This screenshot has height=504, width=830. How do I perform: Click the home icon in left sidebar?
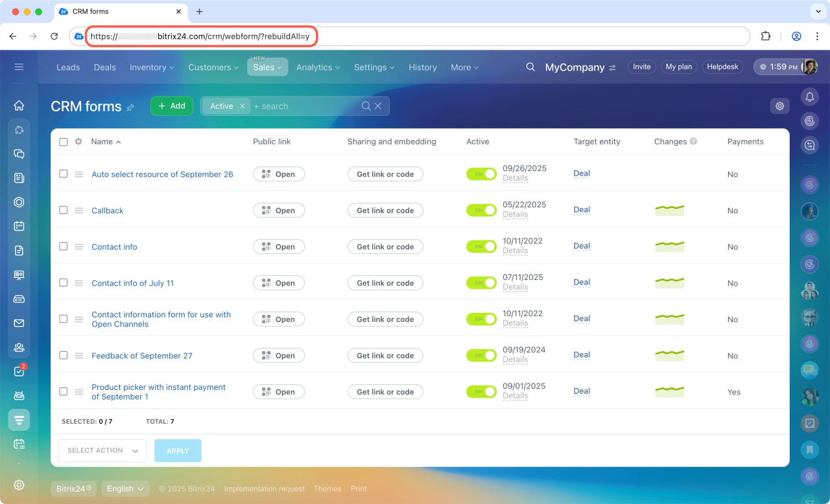(19, 106)
